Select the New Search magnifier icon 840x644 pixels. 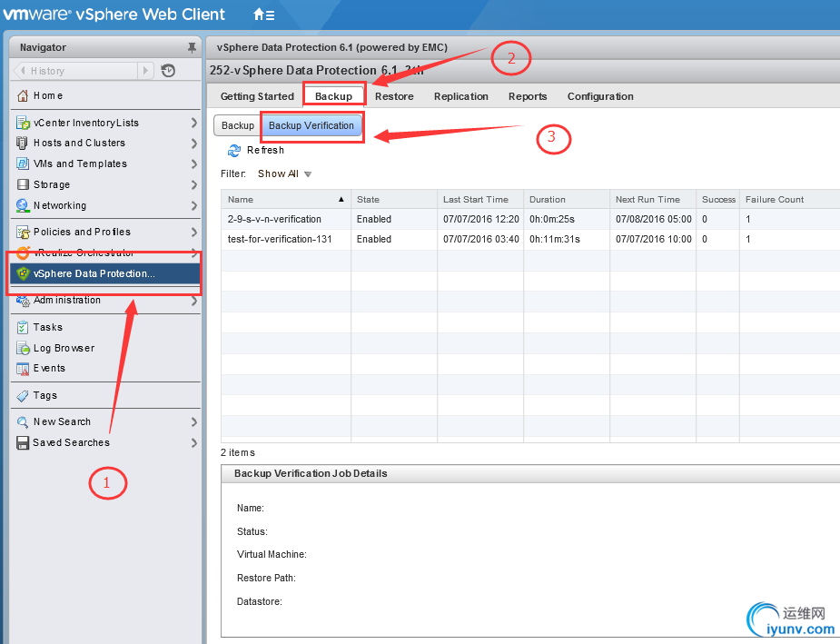(x=23, y=422)
